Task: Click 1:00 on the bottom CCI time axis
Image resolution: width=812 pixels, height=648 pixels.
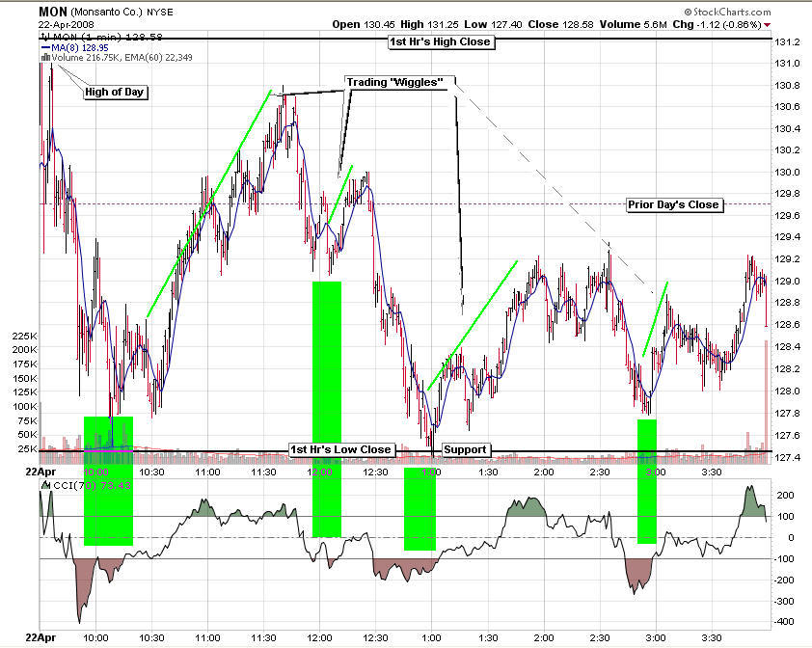Action: click(431, 638)
